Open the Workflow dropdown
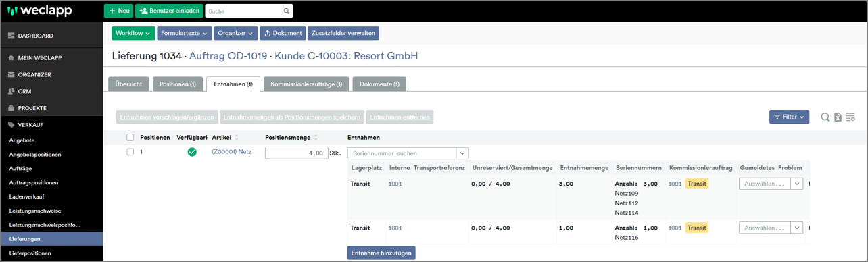 133,33
